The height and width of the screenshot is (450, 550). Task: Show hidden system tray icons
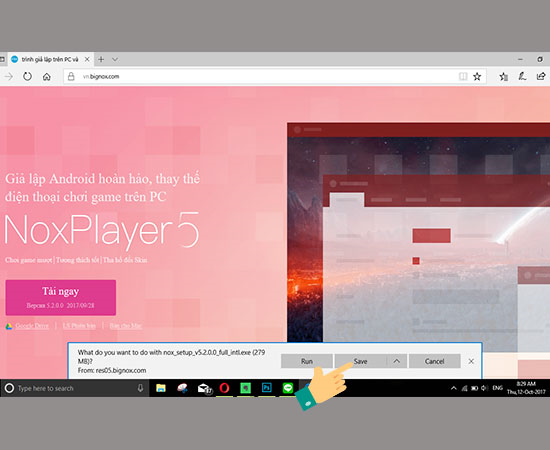click(x=454, y=388)
